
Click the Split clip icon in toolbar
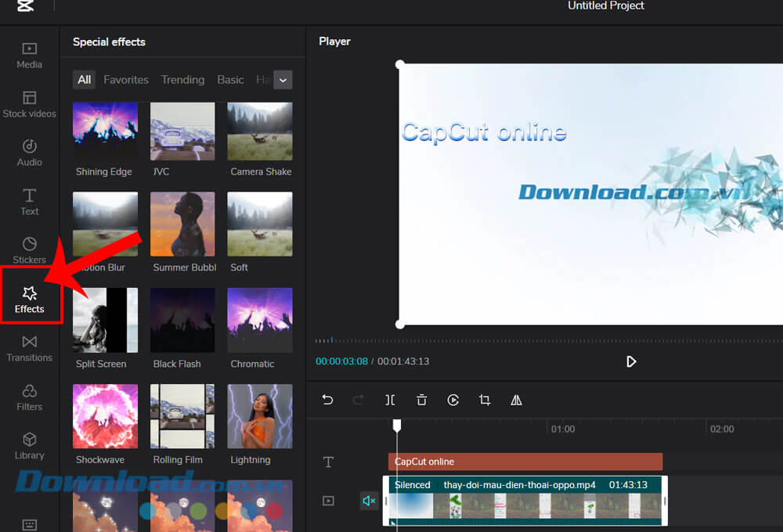coord(390,400)
